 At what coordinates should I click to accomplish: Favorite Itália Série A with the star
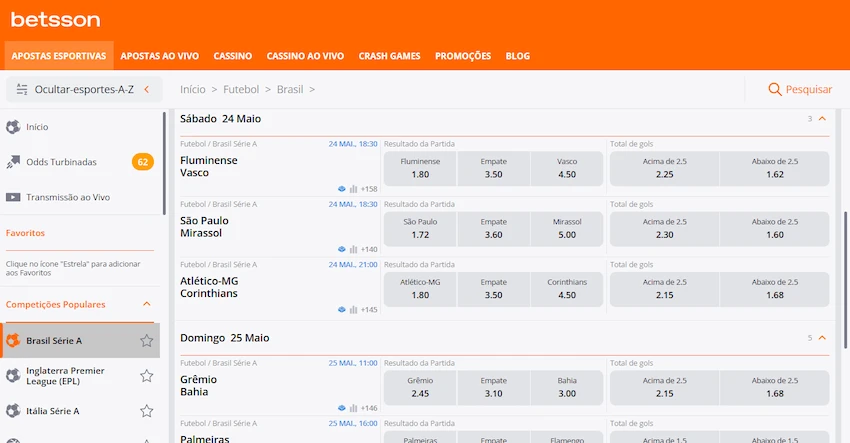[x=146, y=411]
